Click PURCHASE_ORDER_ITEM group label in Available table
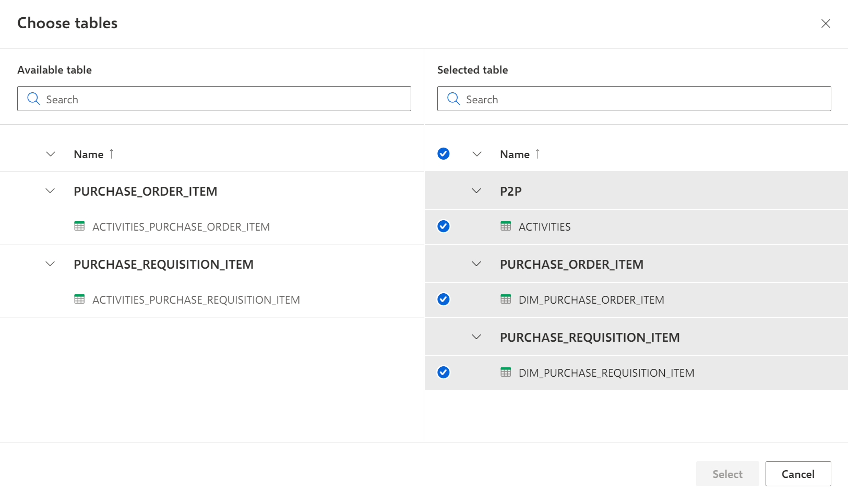The height and width of the screenshot is (504, 848). pyautogui.click(x=146, y=191)
